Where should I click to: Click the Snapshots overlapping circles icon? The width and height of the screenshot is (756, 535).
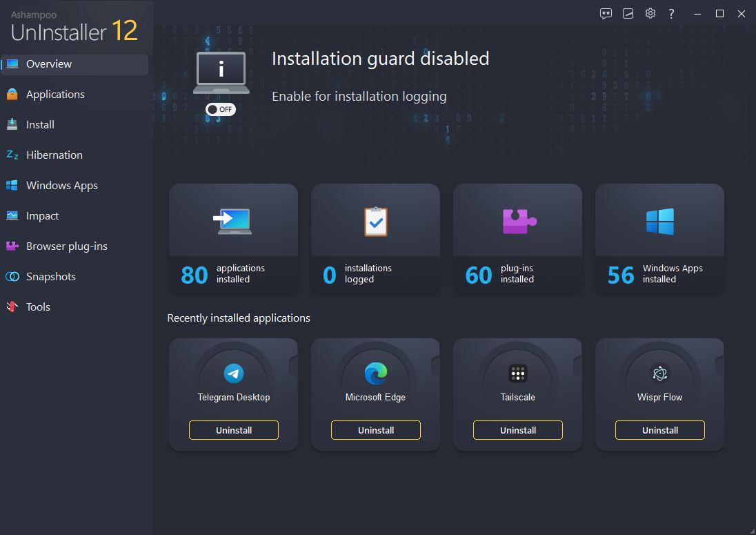12,277
